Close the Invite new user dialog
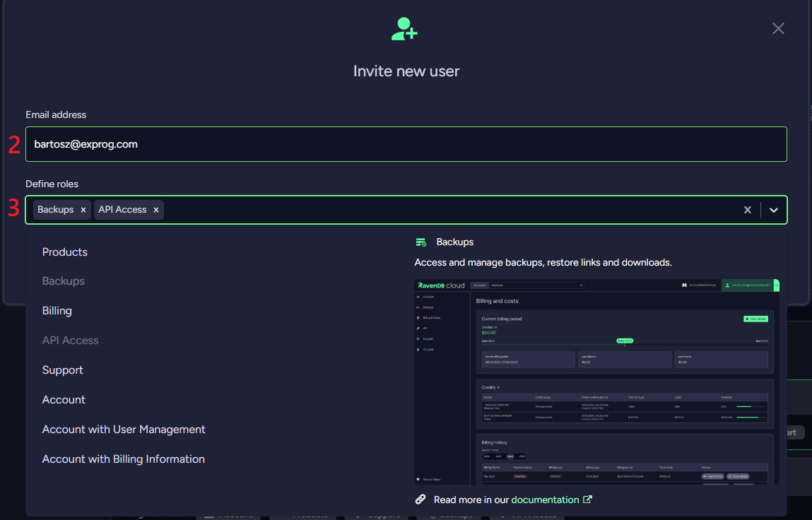The height and width of the screenshot is (520, 812). click(x=778, y=28)
